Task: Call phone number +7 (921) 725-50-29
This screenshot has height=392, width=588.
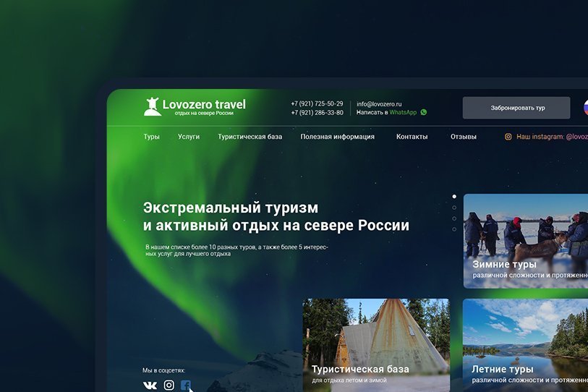Action: coord(318,103)
